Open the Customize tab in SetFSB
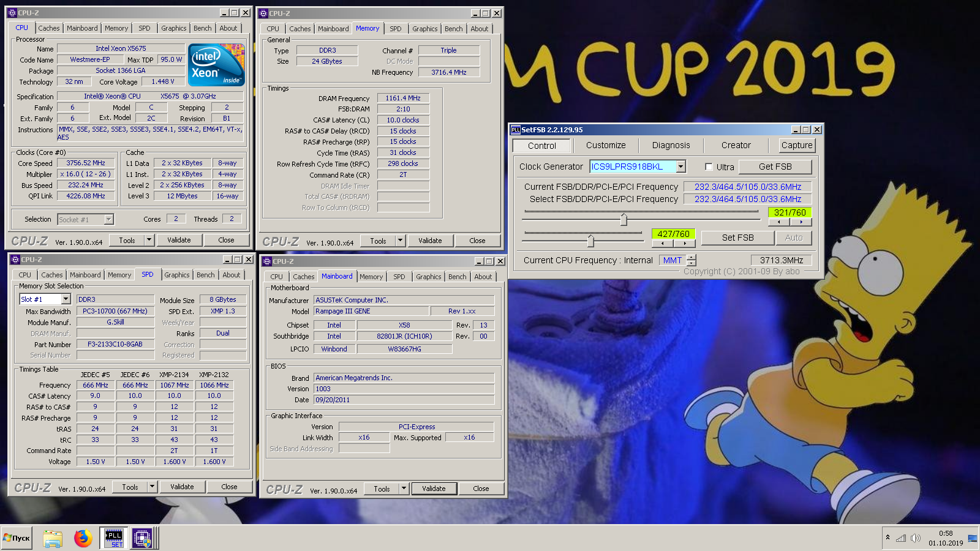 click(606, 145)
